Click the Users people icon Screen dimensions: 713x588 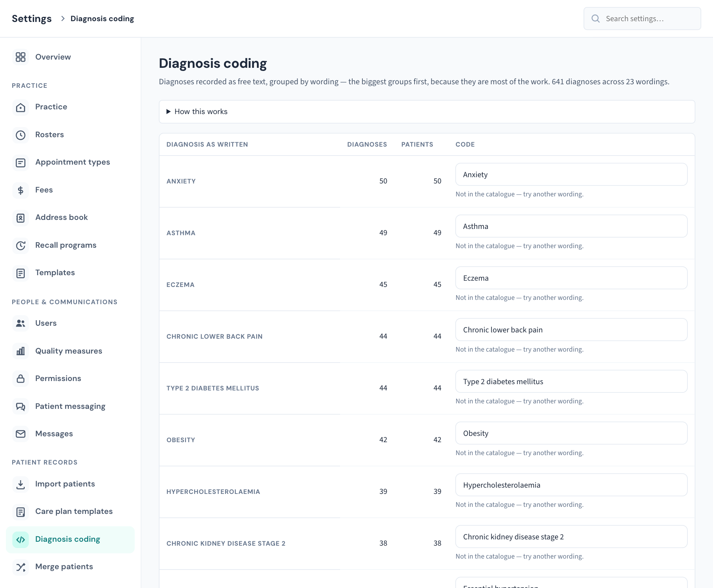(20, 323)
